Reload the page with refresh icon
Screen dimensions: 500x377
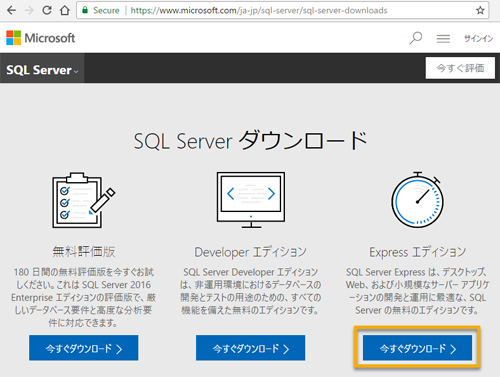(47, 10)
